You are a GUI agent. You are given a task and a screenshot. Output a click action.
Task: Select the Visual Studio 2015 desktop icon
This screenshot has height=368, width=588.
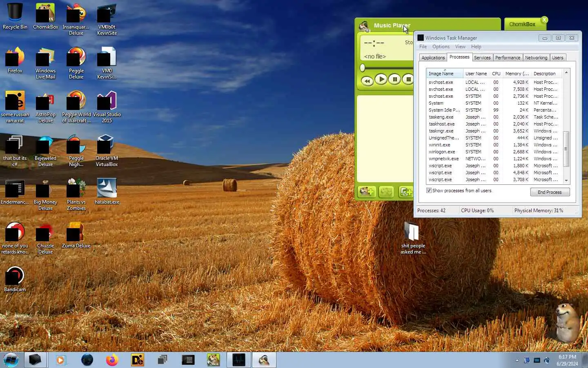click(x=107, y=107)
